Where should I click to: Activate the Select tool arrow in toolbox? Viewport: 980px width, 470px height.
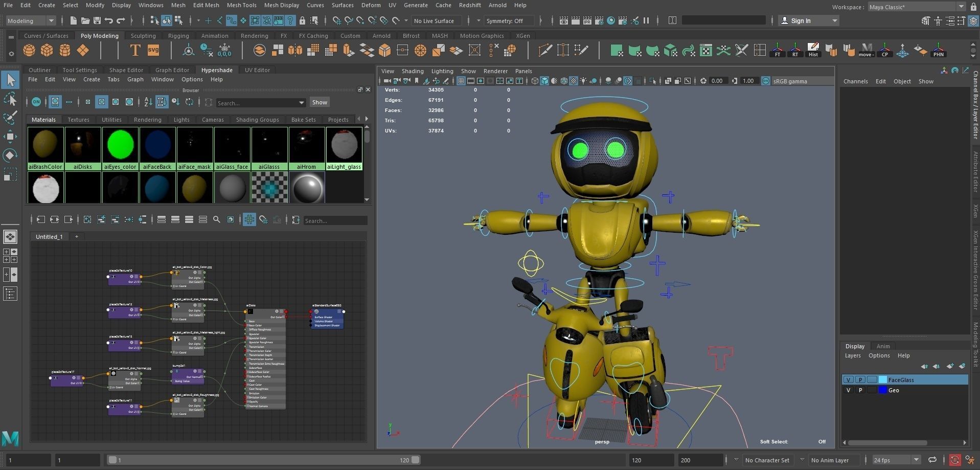point(10,80)
